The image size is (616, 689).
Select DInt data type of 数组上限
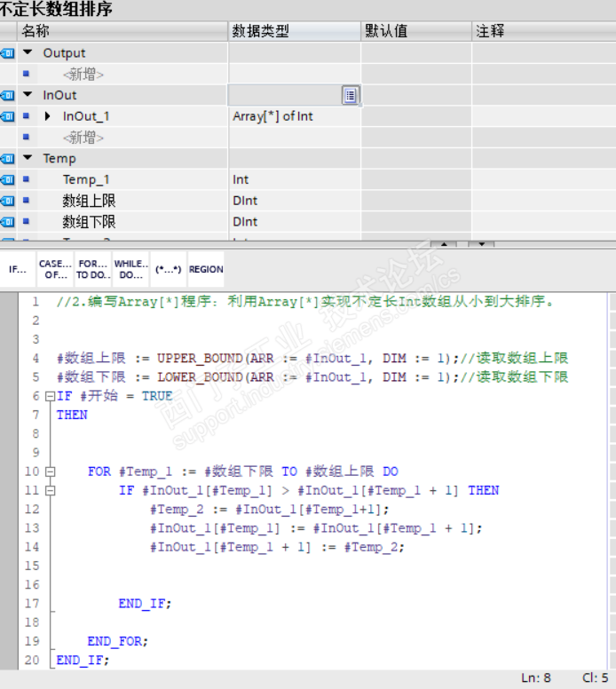tap(295, 201)
